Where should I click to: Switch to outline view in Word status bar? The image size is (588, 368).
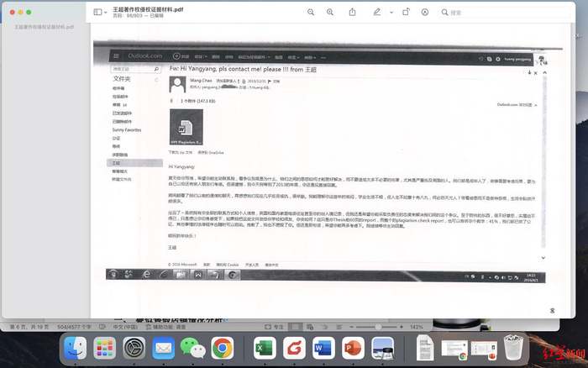pyautogui.click(x=324, y=327)
